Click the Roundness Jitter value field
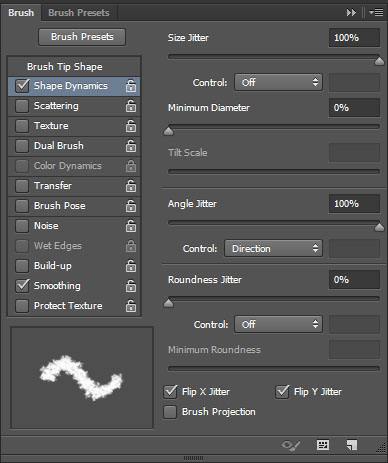This screenshot has width=388, height=463. [x=354, y=280]
